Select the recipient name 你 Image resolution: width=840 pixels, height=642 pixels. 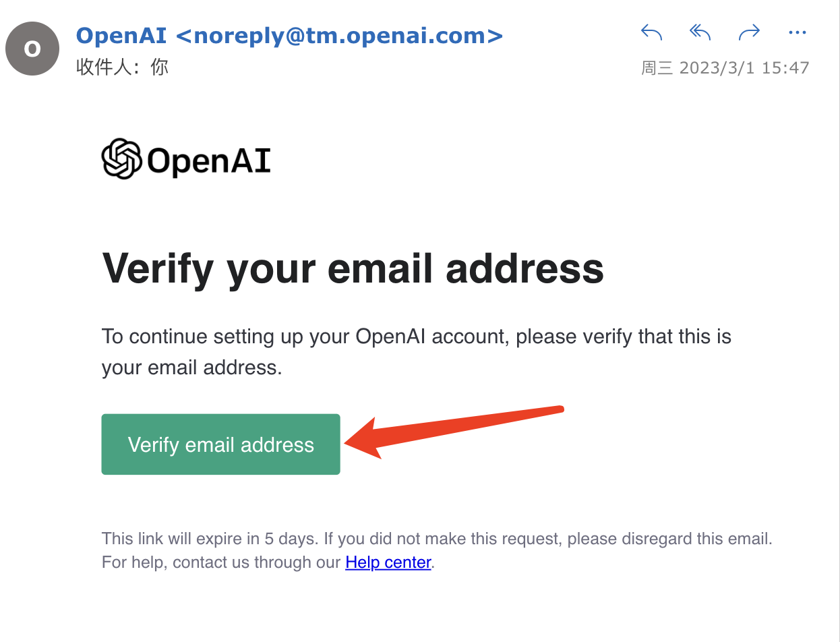click(159, 67)
